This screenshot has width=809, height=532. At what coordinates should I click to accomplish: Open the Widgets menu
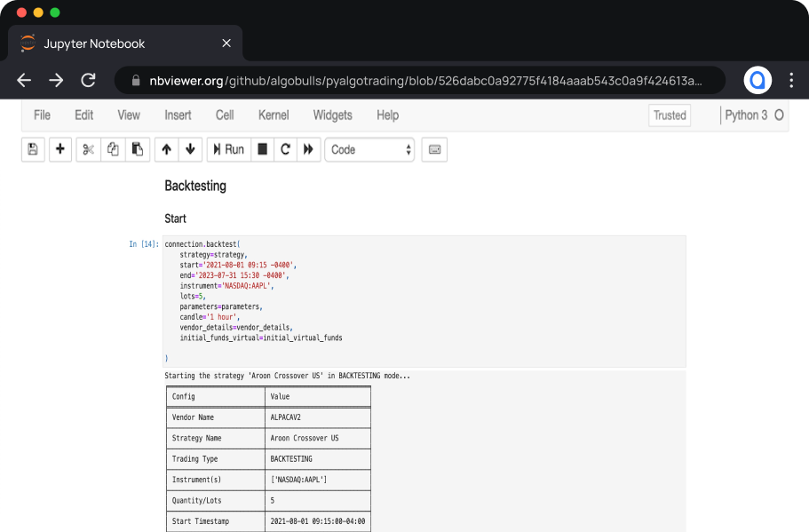332,115
